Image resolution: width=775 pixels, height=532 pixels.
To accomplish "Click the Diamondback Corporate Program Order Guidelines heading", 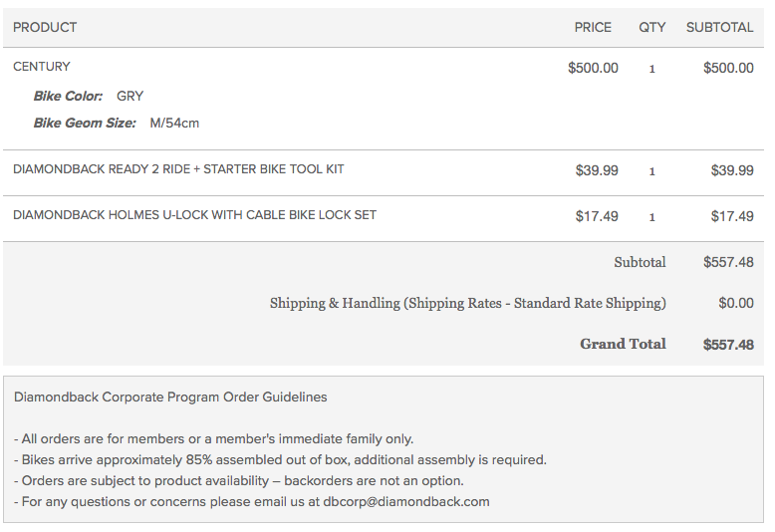I will pyautogui.click(x=170, y=397).
